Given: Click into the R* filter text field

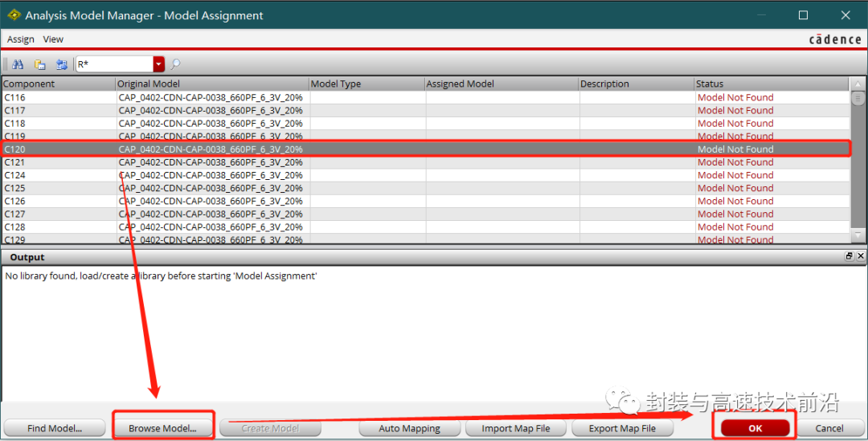Looking at the screenshot, I should coord(115,64).
